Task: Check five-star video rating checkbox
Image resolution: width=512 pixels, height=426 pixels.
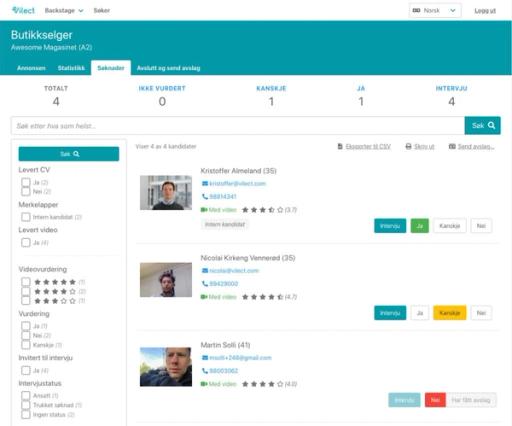Action: pyautogui.click(x=26, y=282)
